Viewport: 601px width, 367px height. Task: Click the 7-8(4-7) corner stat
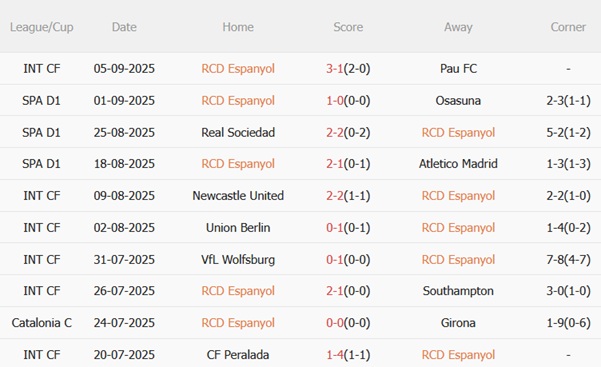(568, 260)
